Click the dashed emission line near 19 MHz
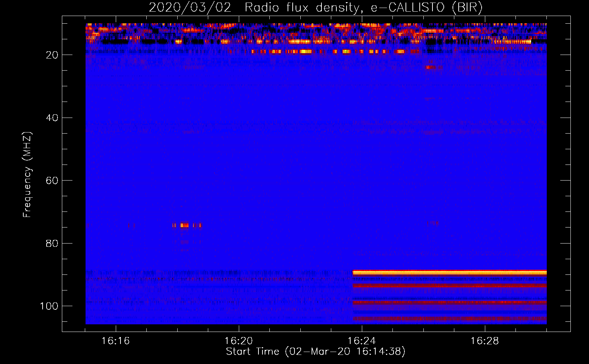 (335, 52)
